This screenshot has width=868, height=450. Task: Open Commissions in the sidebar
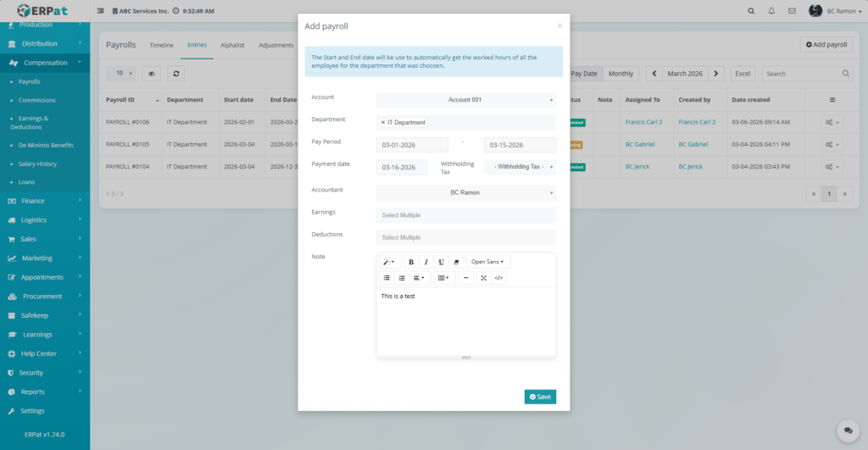point(36,100)
